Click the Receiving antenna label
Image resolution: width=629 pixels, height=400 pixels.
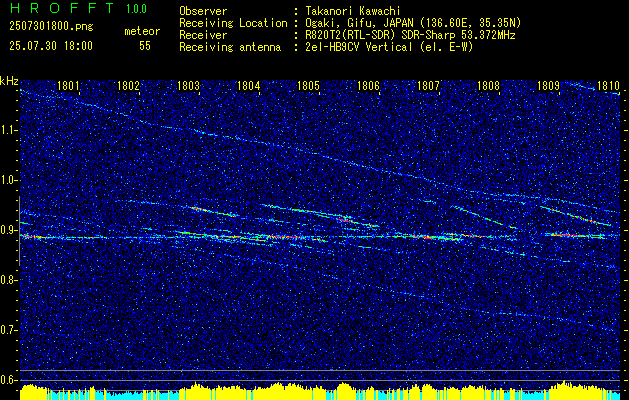tap(230, 47)
